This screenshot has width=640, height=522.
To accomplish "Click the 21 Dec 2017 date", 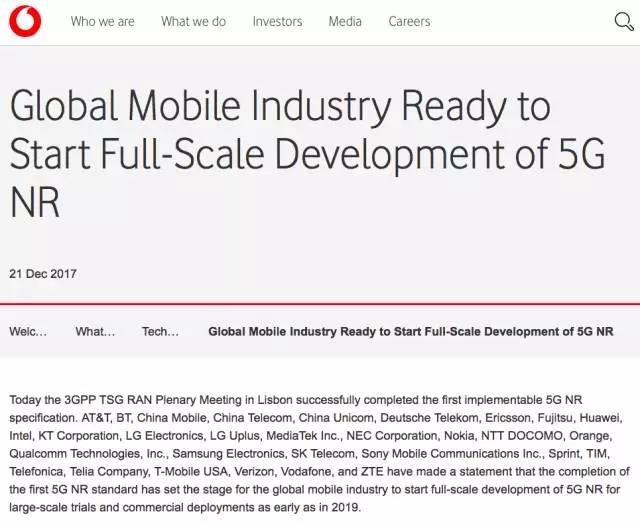I will 43,273.
